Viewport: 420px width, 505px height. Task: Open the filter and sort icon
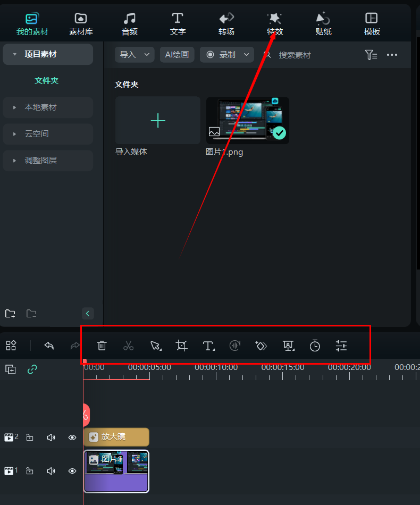point(371,55)
